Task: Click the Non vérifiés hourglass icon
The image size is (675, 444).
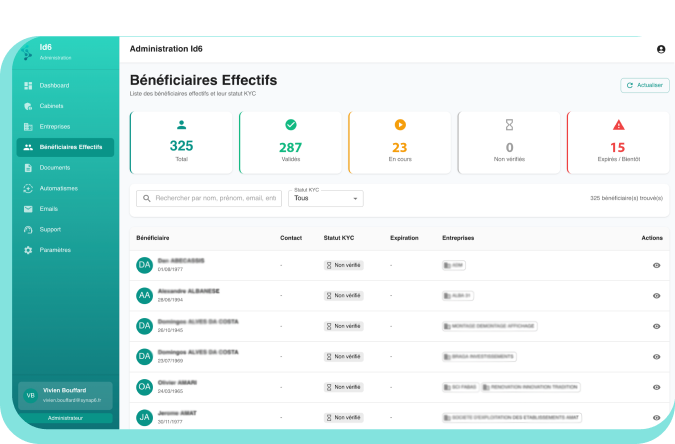Action: pos(509,125)
